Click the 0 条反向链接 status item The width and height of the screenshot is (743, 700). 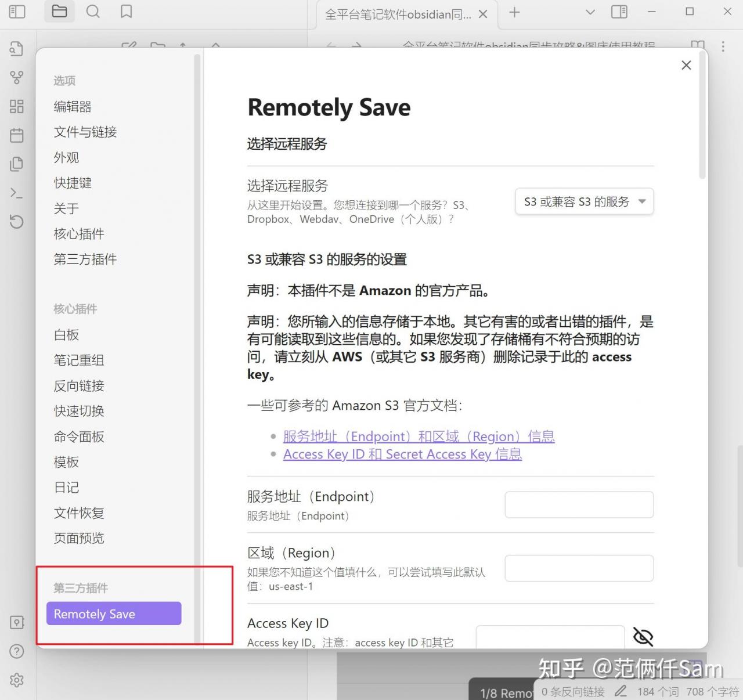(x=573, y=691)
